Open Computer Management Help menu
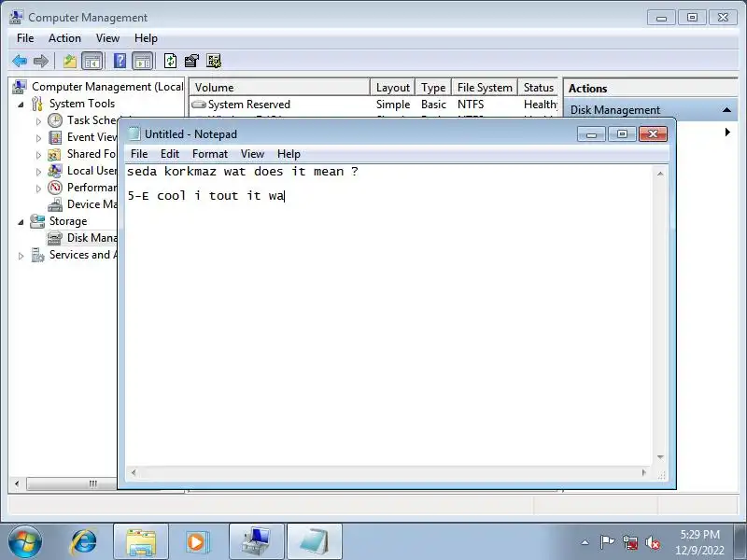 (x=146, y=38)
